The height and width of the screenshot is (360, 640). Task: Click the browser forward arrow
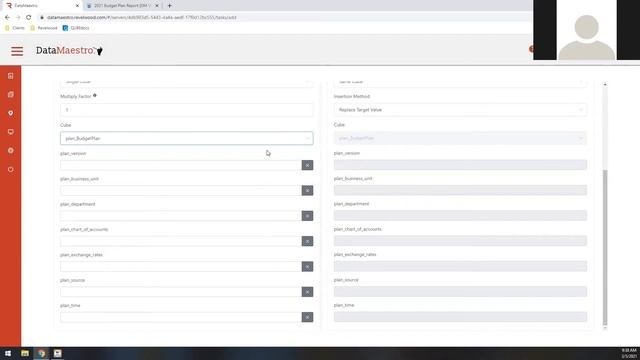click(x=18, y=18)
